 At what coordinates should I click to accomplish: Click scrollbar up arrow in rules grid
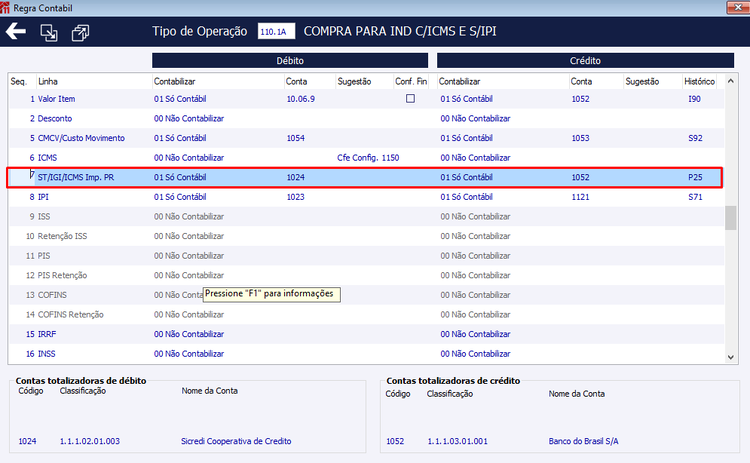point(730,81)
